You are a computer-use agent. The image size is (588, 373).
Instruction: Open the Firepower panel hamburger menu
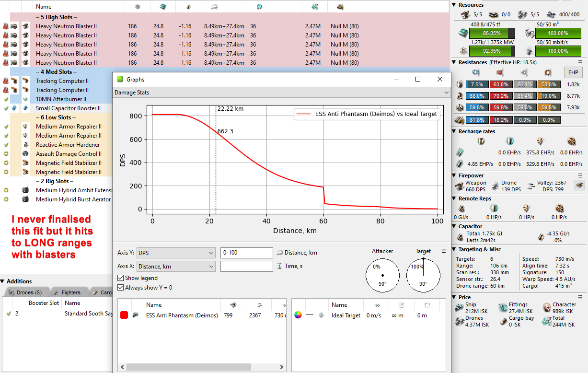[x=580, y=175]
